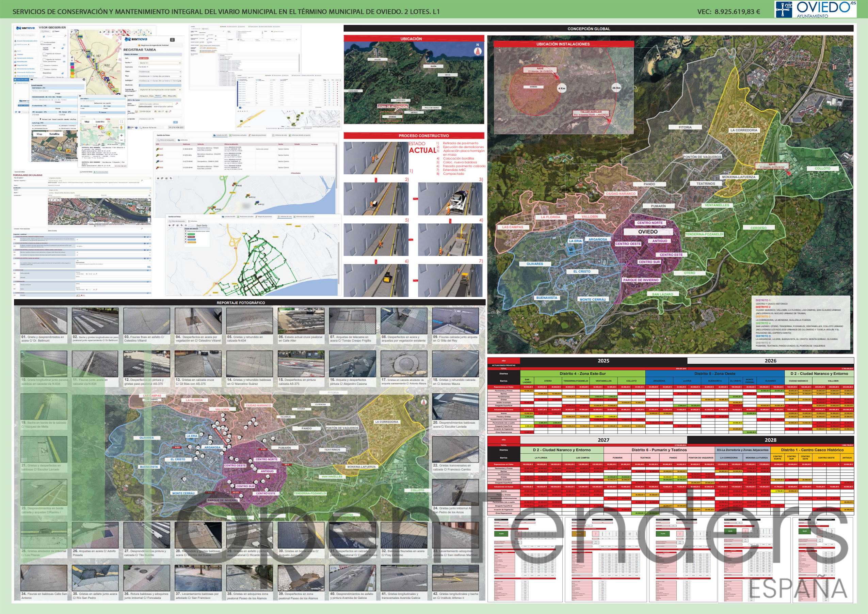Open the Sector dropdown showing Sector 01

click(160, 63)
